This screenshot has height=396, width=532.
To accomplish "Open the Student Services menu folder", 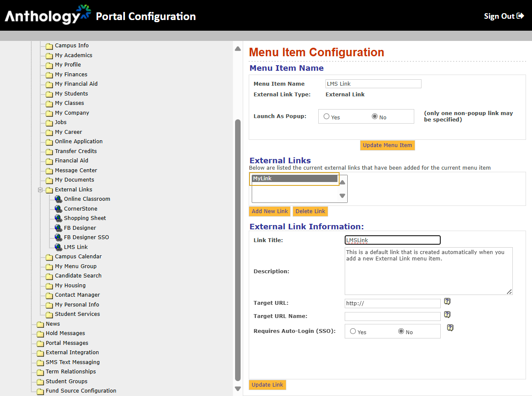I will coord(77,314).
